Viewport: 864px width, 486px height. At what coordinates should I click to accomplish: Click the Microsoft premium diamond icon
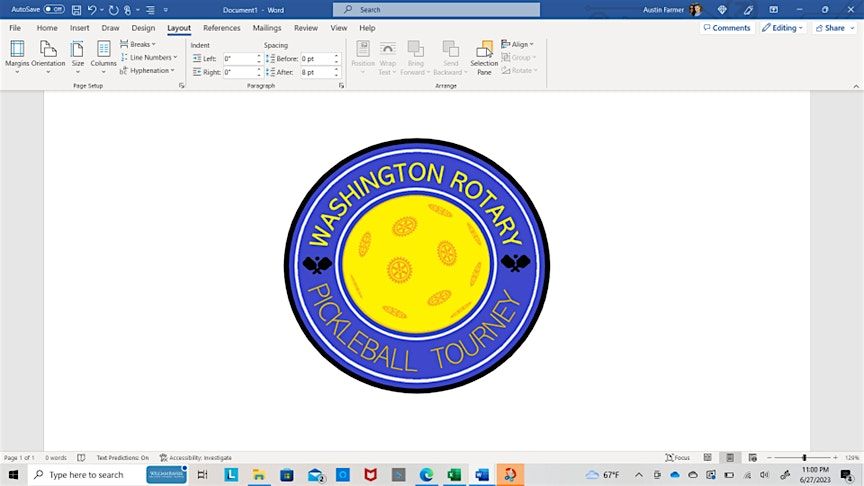point(722,10)
